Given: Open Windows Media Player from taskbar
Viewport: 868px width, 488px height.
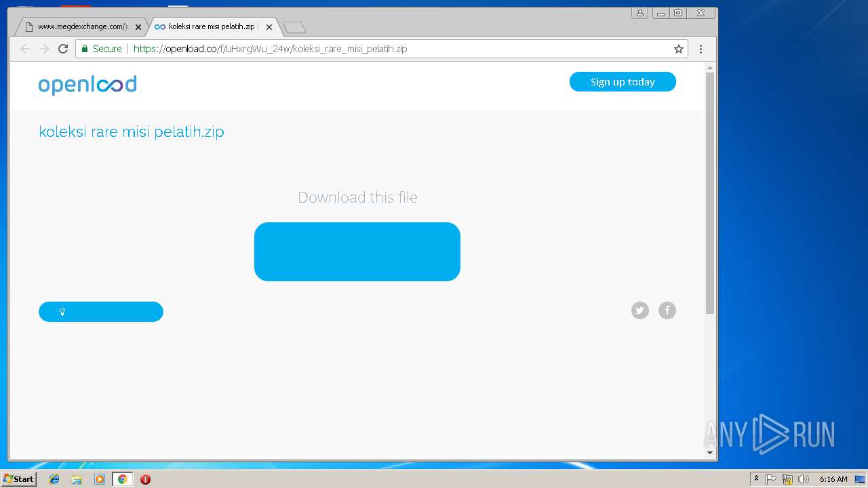Looking at the screenshot, I should pos(100,479).
